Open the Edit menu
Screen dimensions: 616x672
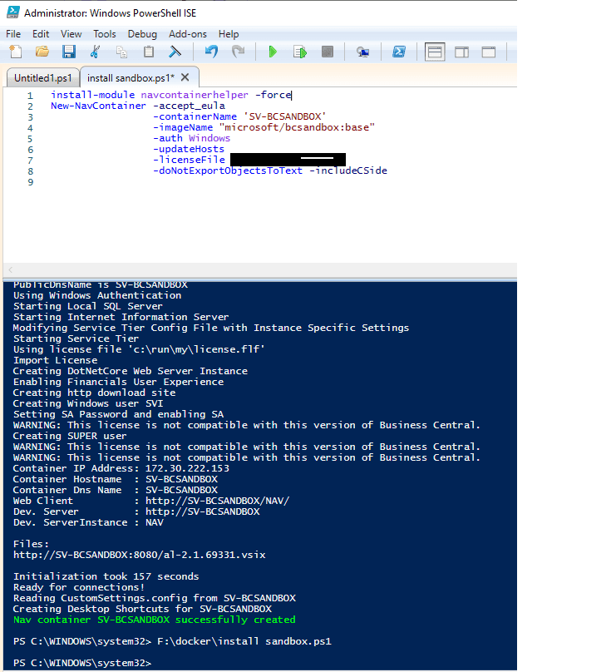(x=41, y=34)
